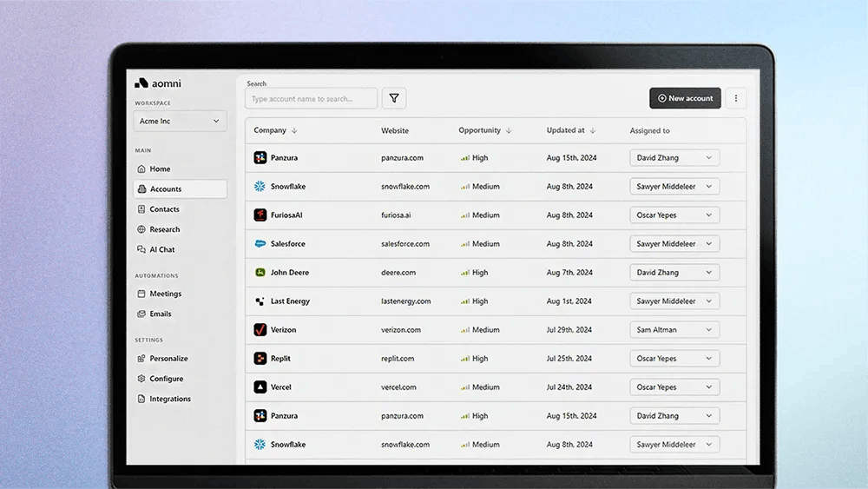Open the vercel.com website link
Image resolution: width=868 pixels, height=489 pixels.
coord(398,387)
